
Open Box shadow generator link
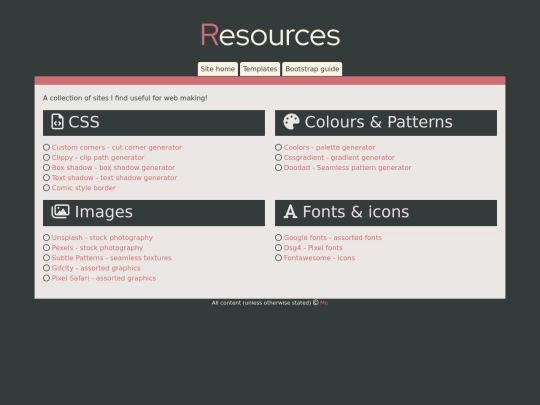113,167
